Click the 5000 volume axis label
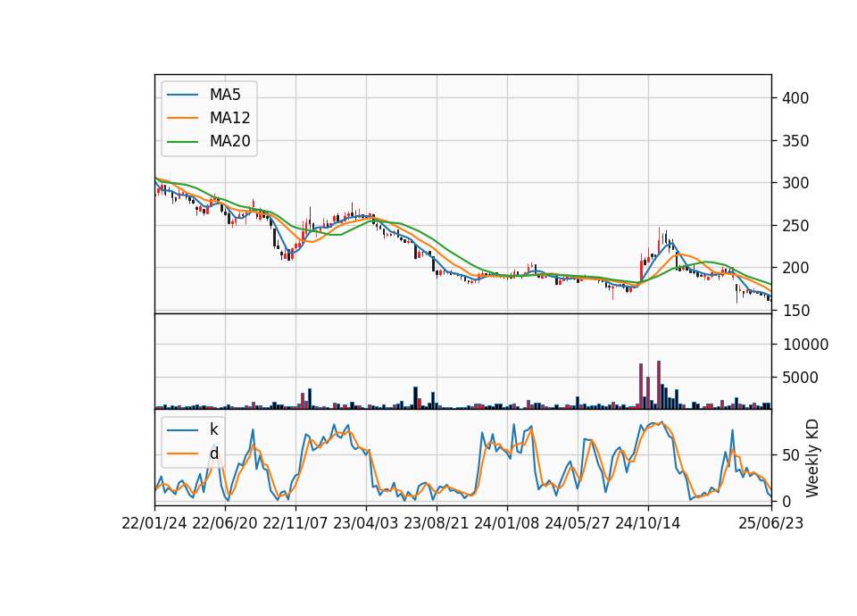857x616 pixels. [801, 378]
